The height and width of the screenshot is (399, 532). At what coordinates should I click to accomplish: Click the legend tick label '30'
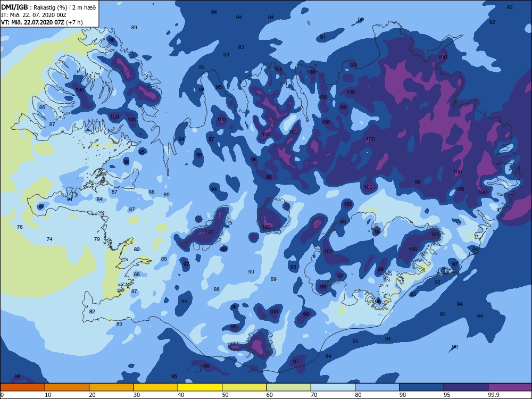pos(137,395)
